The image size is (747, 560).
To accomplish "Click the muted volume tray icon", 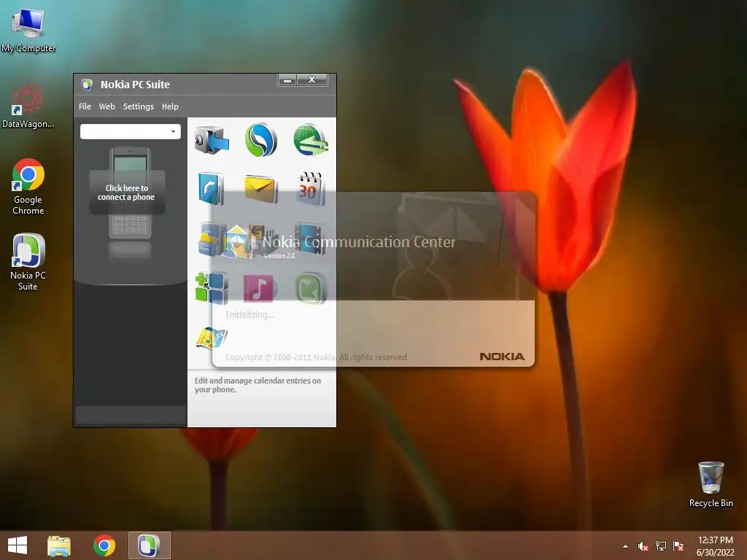I will (x=643, y=546).
